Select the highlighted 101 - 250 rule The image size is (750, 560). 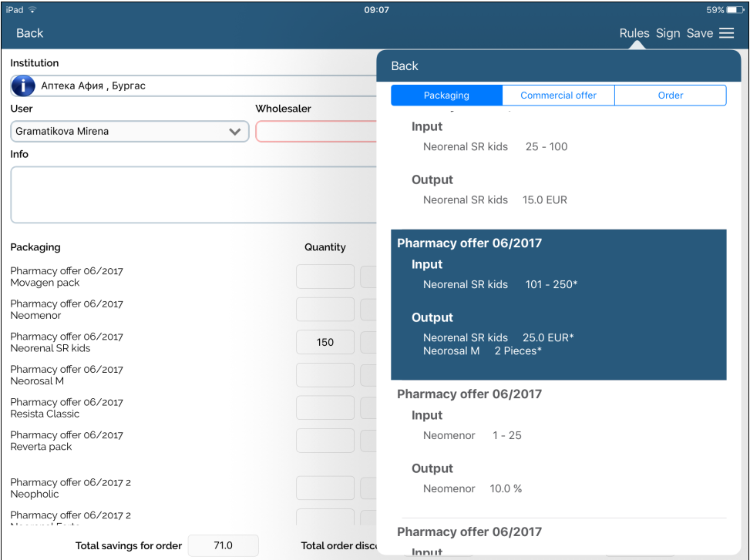click(x=558, y=304)
